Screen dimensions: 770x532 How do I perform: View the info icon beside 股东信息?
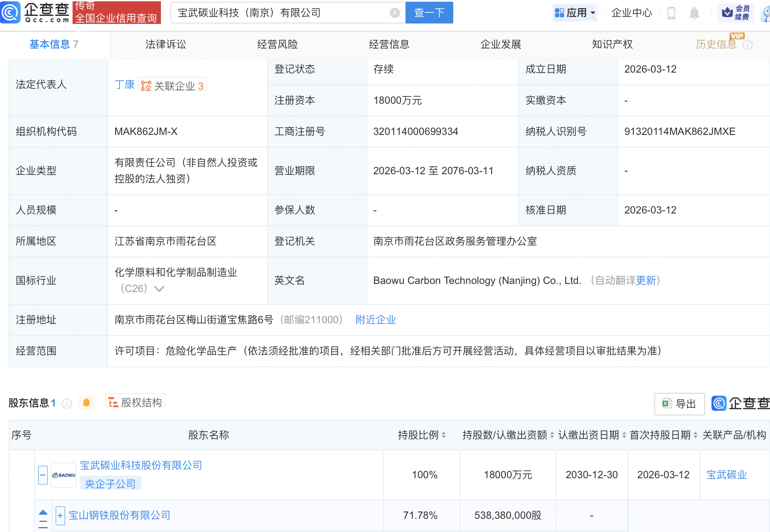pos(67,404)
